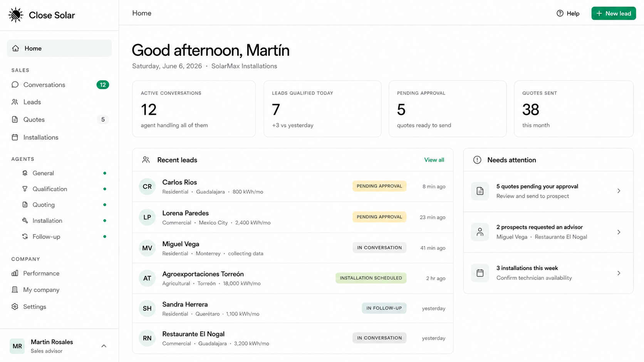
Task: Click the Quotes 5 count badge
Action: (103, 120)
